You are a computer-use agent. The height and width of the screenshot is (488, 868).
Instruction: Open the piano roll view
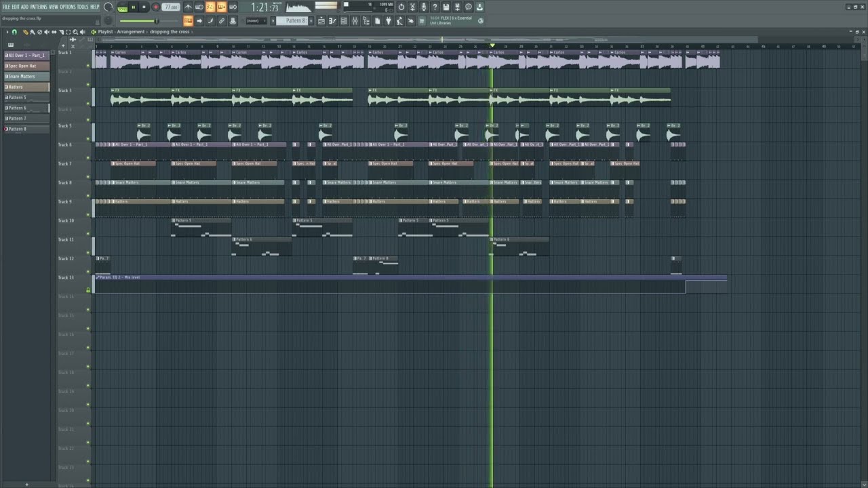tap(332, 21)
